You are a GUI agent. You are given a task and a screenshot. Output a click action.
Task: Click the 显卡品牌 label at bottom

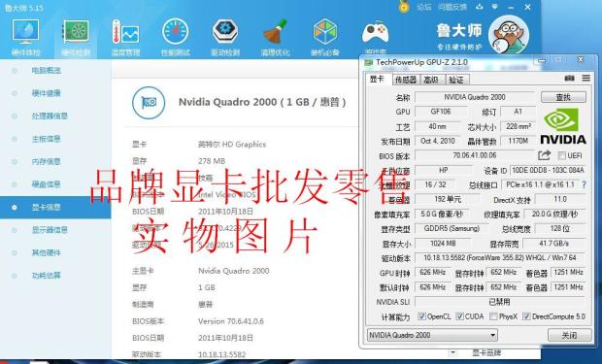tap(486, 352)
